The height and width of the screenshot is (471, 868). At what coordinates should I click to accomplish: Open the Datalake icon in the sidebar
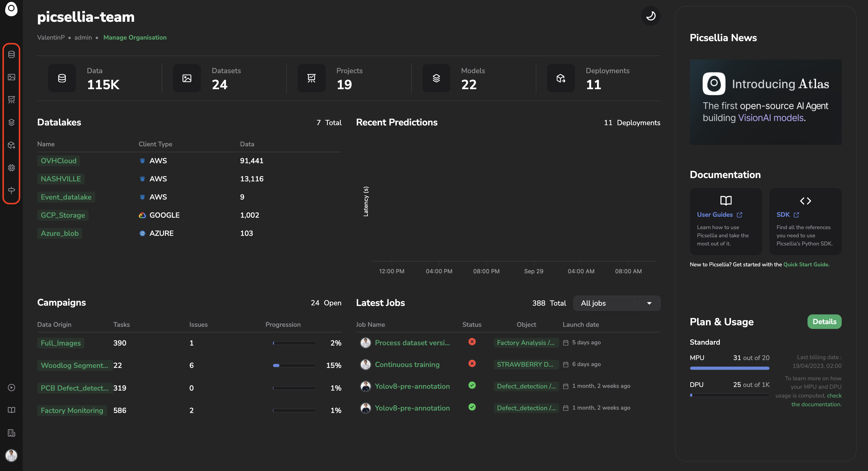tap(11, 54)
